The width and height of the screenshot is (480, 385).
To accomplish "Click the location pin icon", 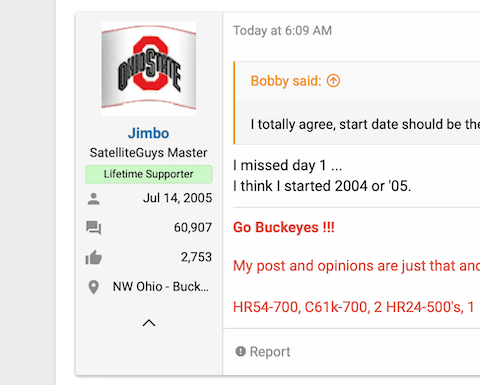I will pyautogui.click(x=94, y=287).
